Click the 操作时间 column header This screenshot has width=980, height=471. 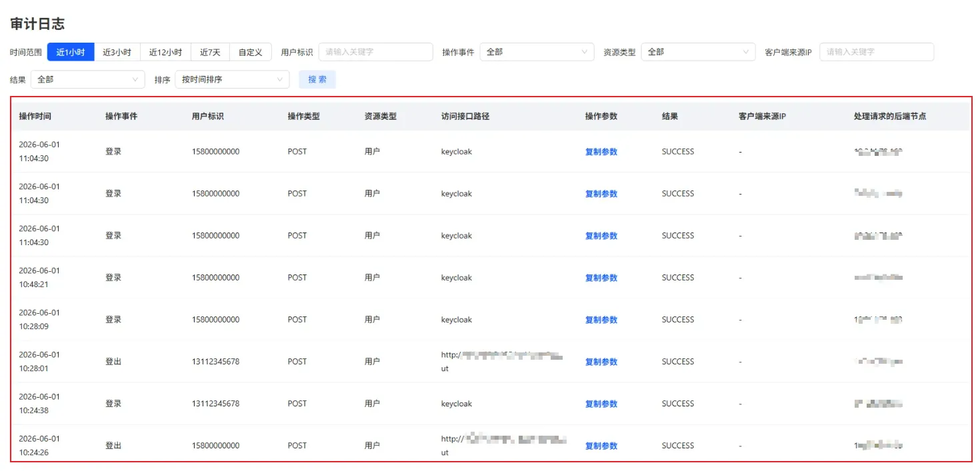point(35,116)
